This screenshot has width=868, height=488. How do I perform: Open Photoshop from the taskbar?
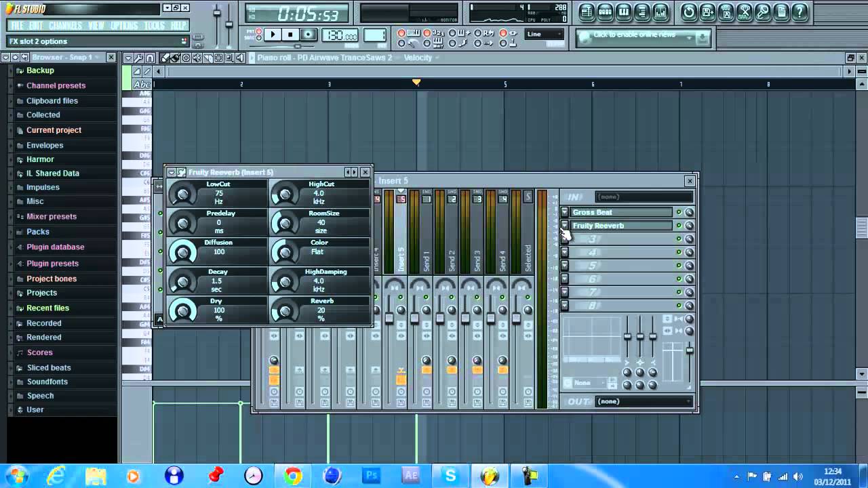pos(372,476)
